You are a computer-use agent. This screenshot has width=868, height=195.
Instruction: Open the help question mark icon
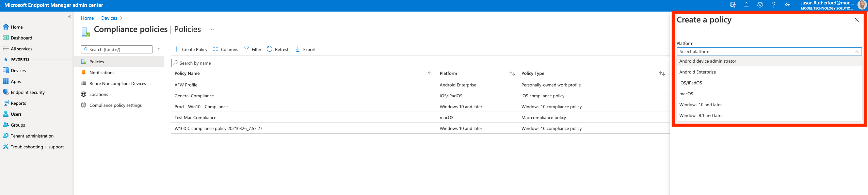[x=774, y=5]
